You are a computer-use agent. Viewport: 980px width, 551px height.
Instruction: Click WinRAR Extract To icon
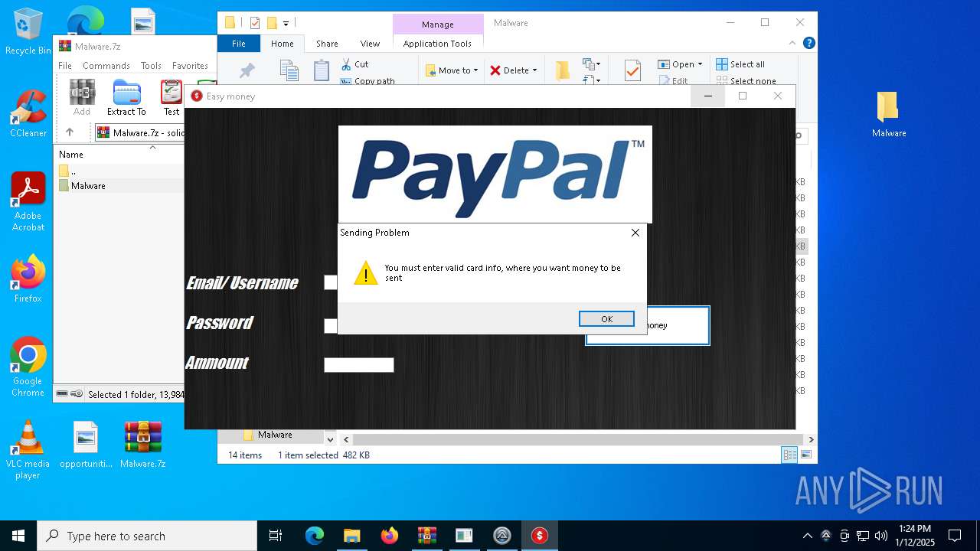tap(126, 98)
